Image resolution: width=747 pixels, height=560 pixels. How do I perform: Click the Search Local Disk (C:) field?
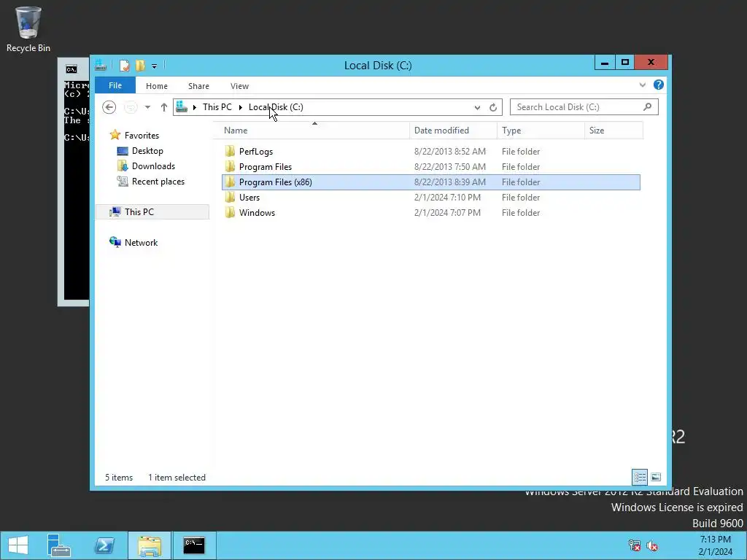(x=584, y=107)
